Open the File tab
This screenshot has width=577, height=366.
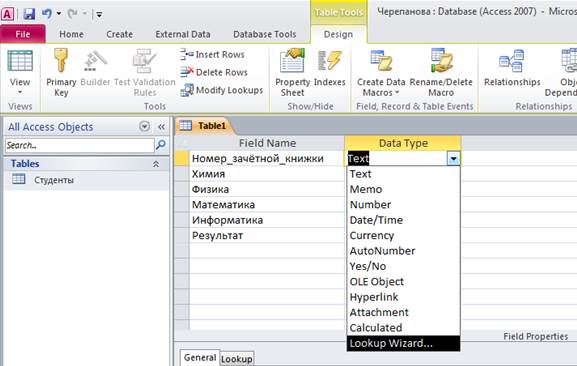[x=23, y=34]
